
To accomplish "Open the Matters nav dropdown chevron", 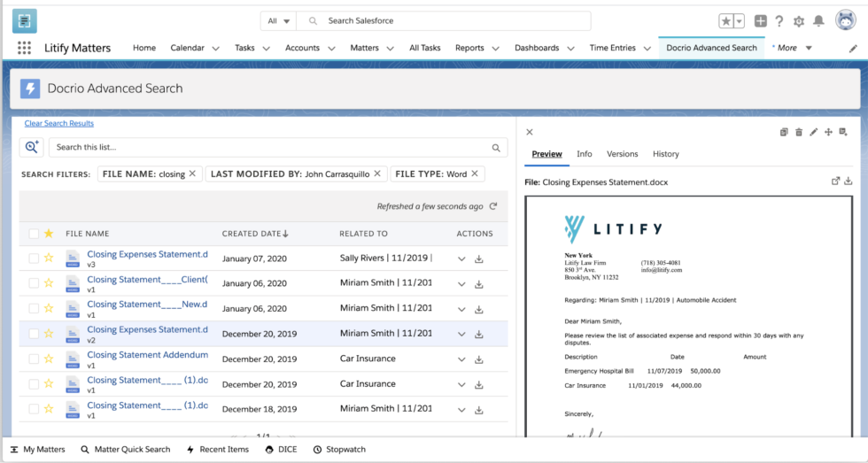I will pyautogui.click(x=391, y=48).
